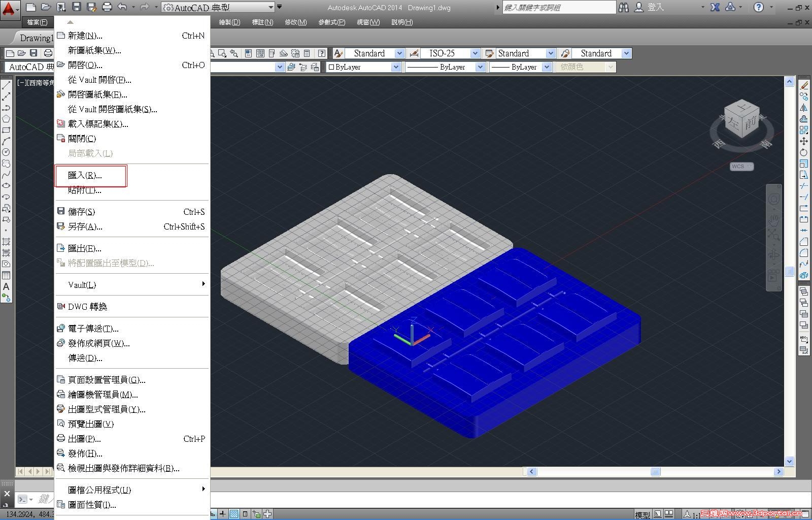The height and width of the screenshot is (520, 812).
Task: Toggle the 模型 model space button
Action: pyautogui.click(x=642, y=514)
